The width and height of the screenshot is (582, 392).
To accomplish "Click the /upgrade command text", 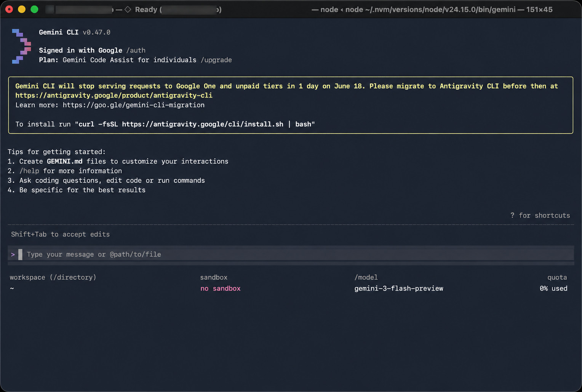I will [216, 60].
